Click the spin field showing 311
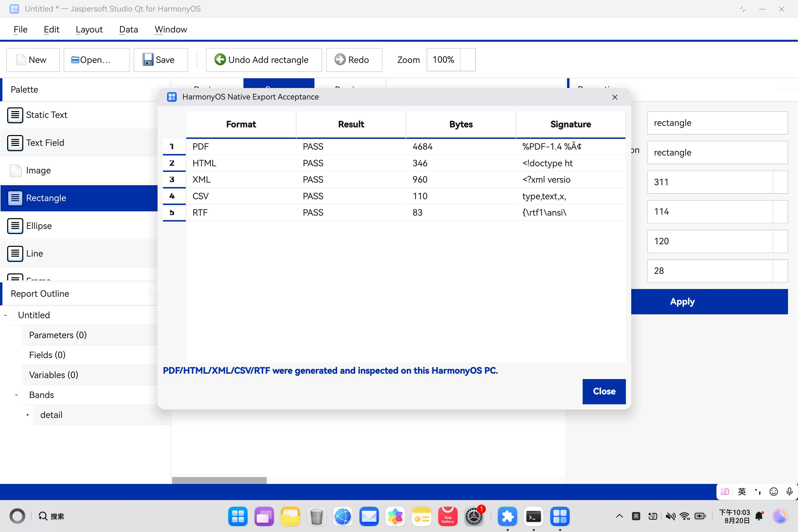The height and width of the screenshot is (532, 798). coord(717,182)
